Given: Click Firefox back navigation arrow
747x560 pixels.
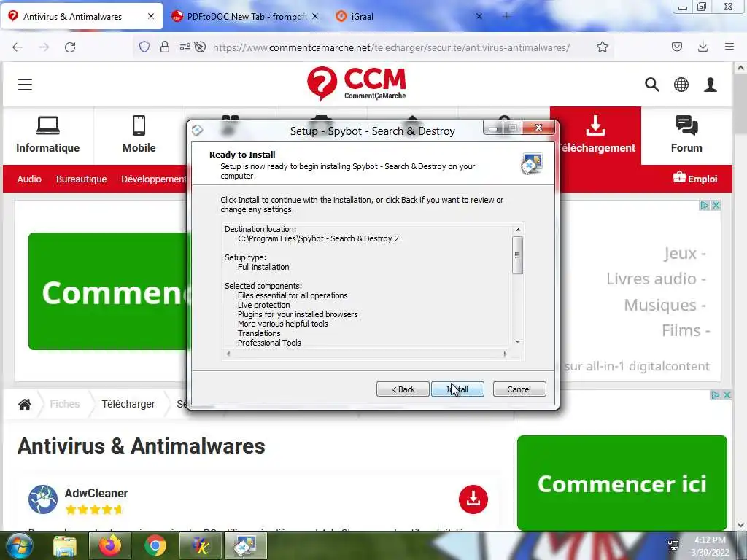Looking at the screenshot, I should (18, 47).
